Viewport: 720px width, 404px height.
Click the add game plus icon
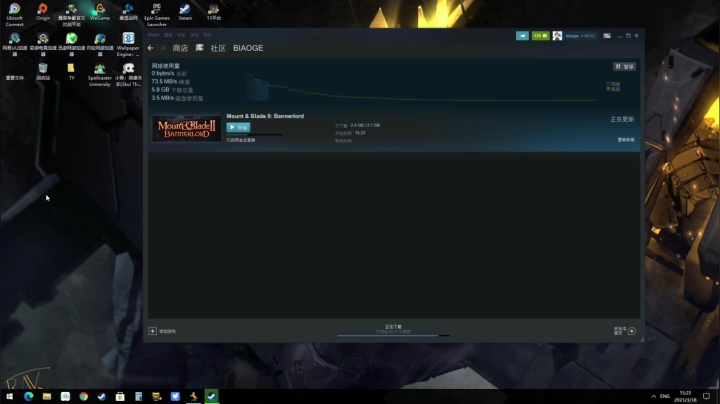[152, 331]
